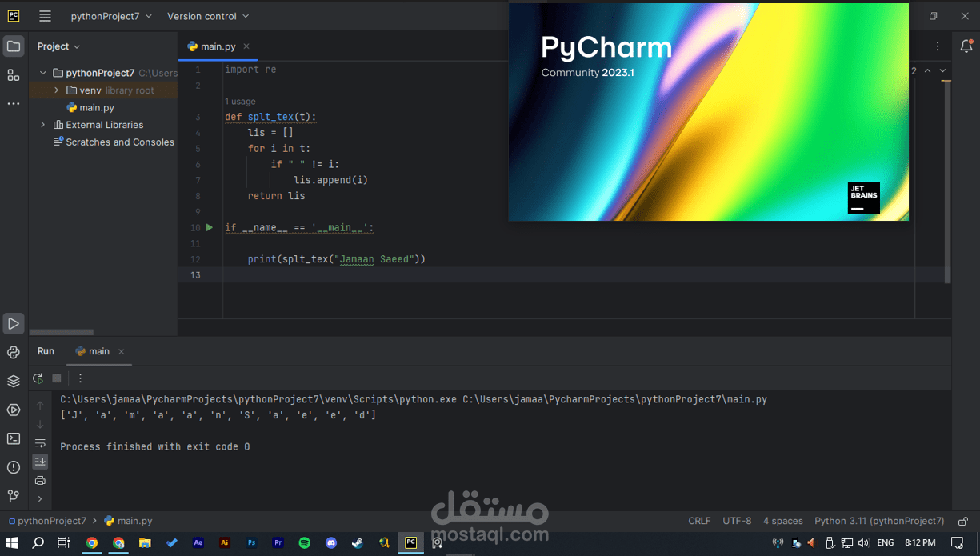Click the main.py breadcrumb in status bar
Viewport: 980px width, 556px height.
[128, 521]
